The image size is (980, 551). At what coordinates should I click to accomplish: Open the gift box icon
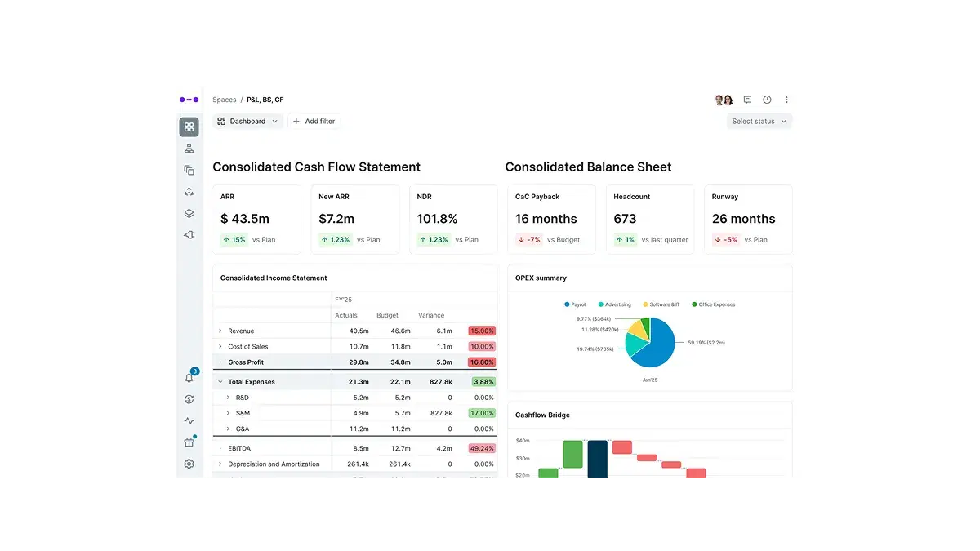click(189, 442)
